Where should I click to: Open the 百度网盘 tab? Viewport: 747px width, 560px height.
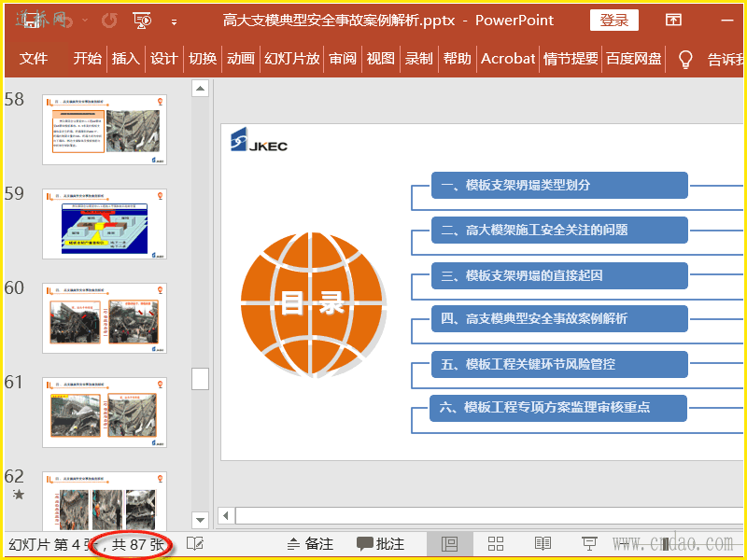pos(634,59)
